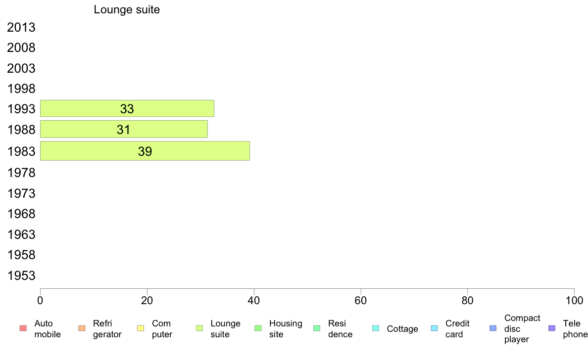Click the Credit card legend swatch
588x364 pixels.
pos(435,328)
